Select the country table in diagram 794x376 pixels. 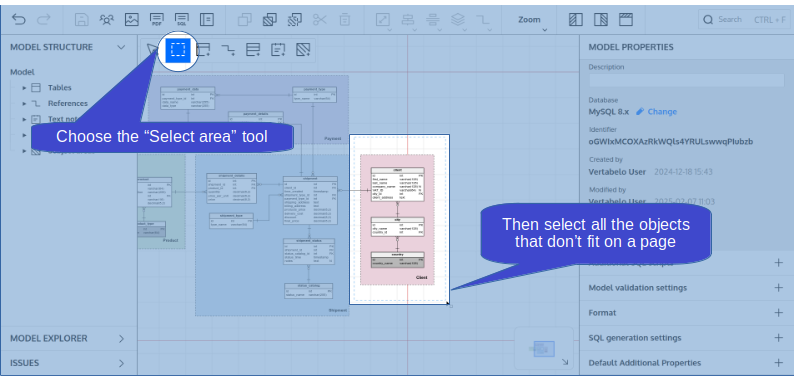(x=398, y=260)
